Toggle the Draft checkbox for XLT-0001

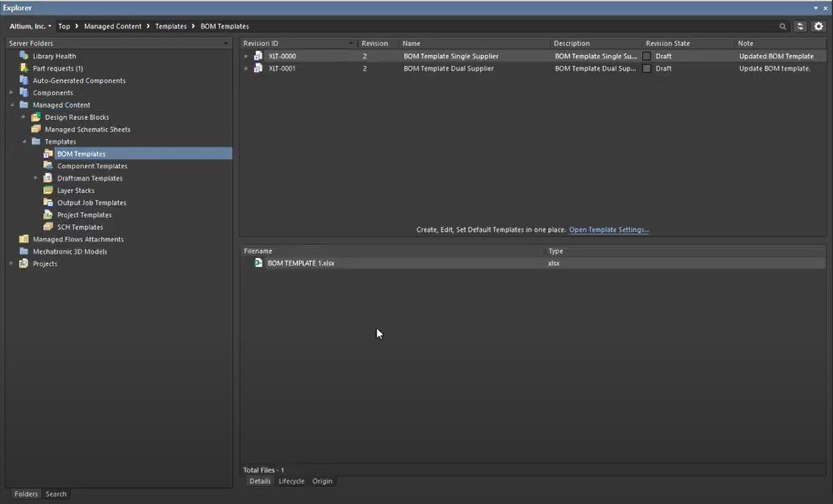coord(647,68)
